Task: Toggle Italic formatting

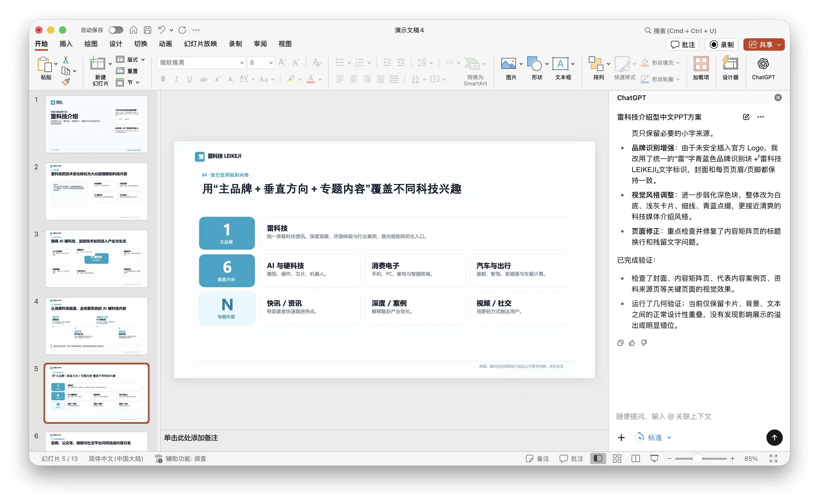Action: click(x=176, y=79)
